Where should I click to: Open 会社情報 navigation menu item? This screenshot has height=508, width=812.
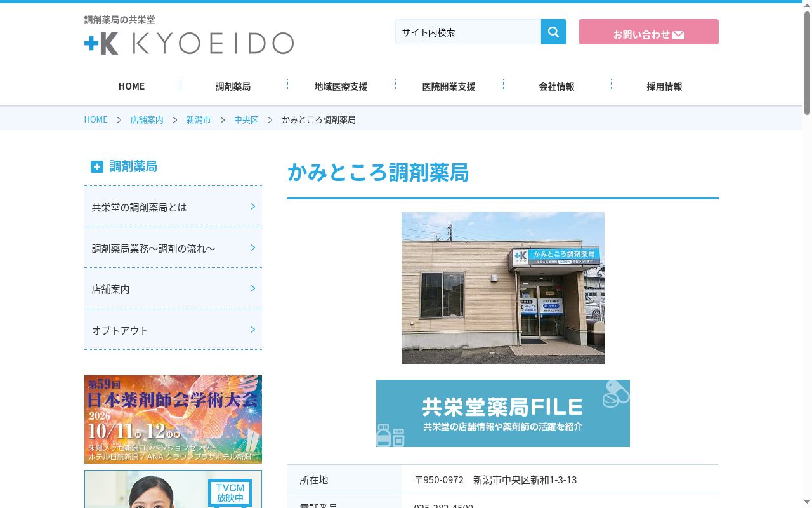click(556, 86)
